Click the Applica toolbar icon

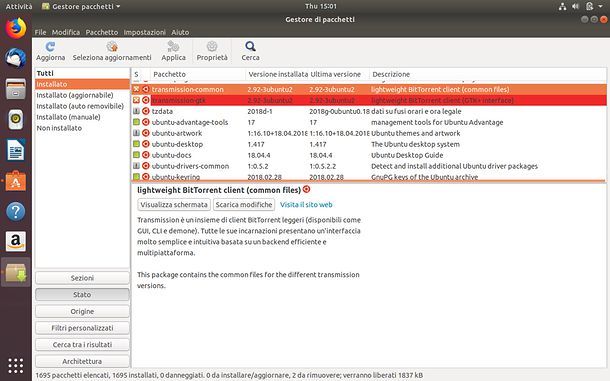pyautogui.click(x=173, y=47)
